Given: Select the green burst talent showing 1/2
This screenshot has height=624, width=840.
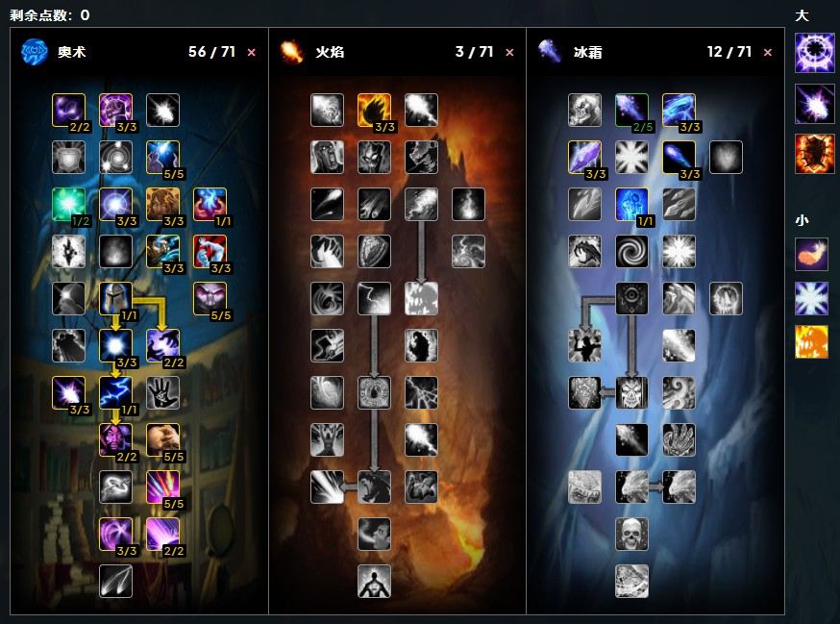Looking at the screenshot, I should point(68,204).
